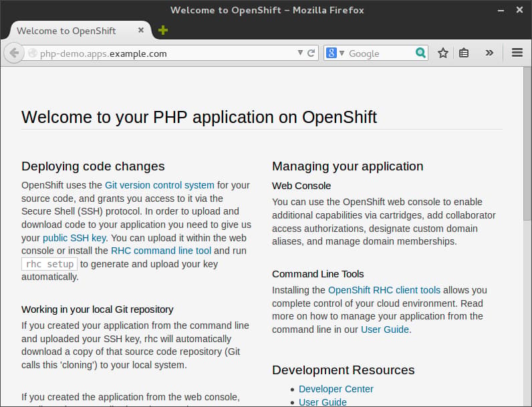Click the site identity globe icon

[x=33, y=53]
